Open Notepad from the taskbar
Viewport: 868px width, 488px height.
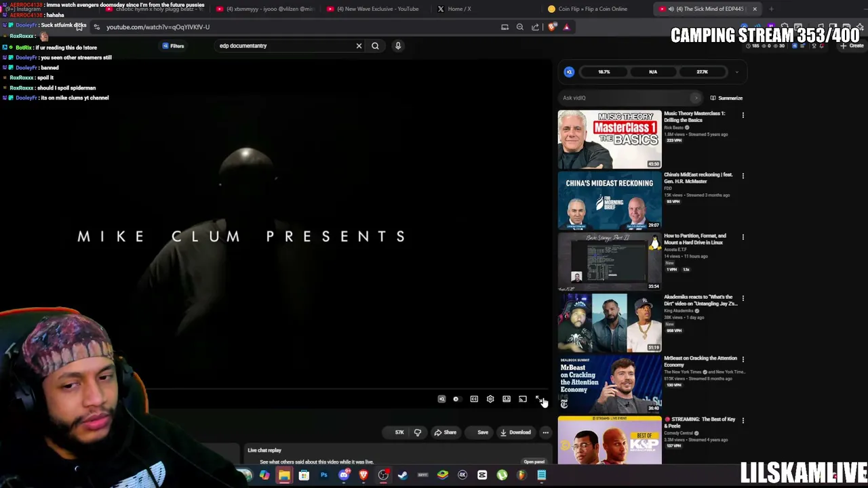click(x=542, y=475)
